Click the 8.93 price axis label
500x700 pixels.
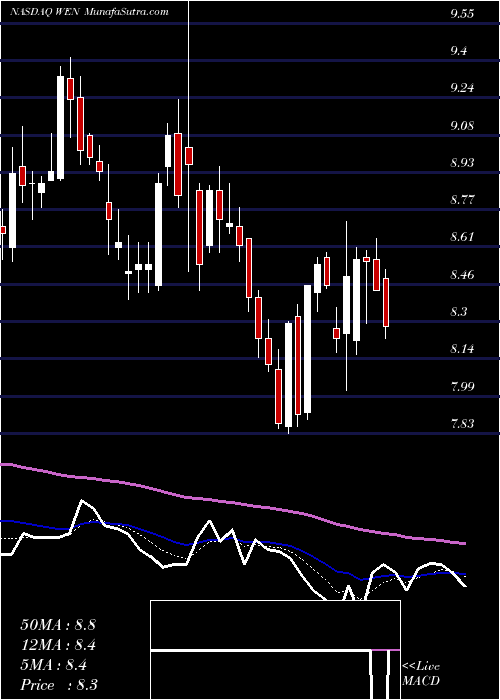tap(462, 162)
